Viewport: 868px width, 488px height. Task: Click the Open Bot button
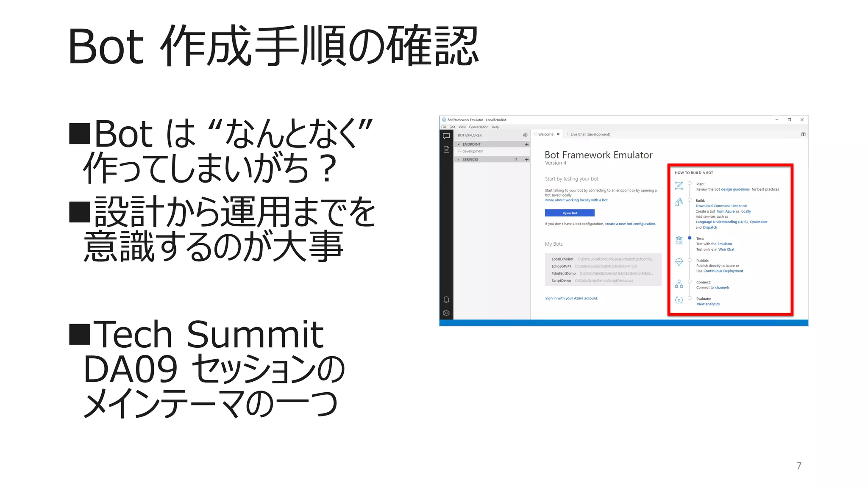click(570, 213)
